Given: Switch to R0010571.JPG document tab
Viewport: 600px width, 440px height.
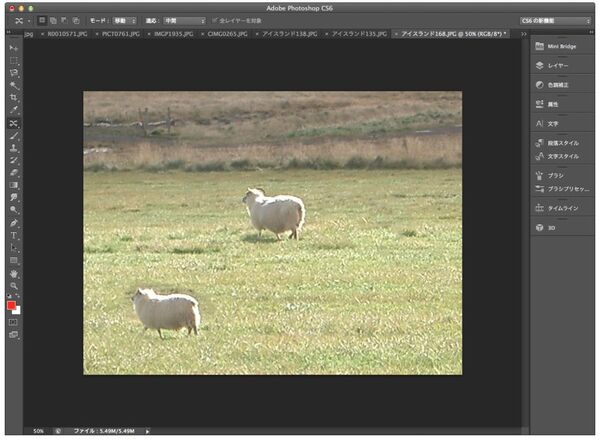Looking at the screenshot, I should tap(67, 34).
